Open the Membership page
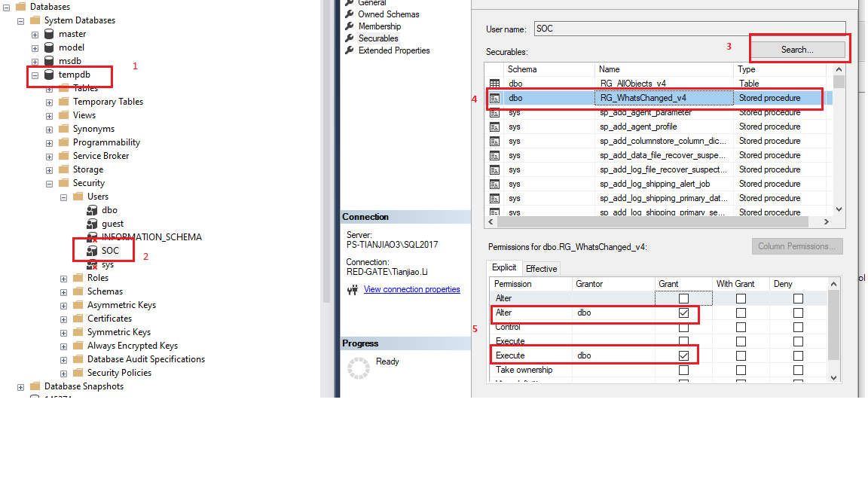 379,26
